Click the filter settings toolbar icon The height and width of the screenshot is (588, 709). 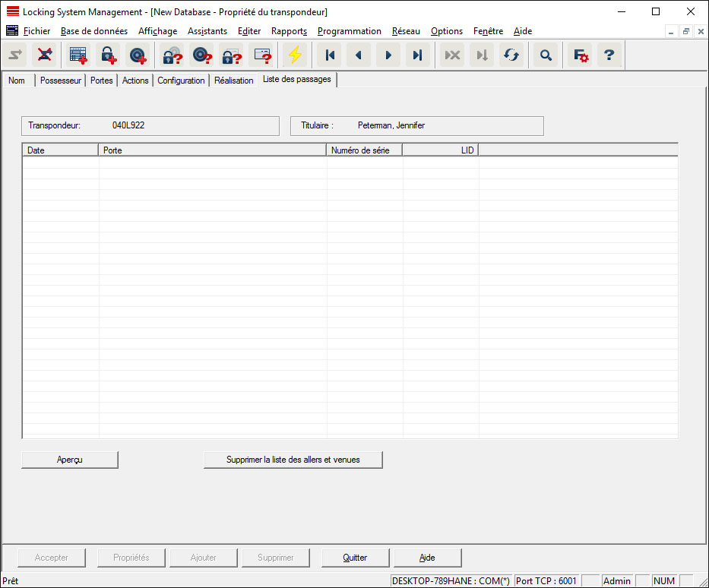(581, 55)
